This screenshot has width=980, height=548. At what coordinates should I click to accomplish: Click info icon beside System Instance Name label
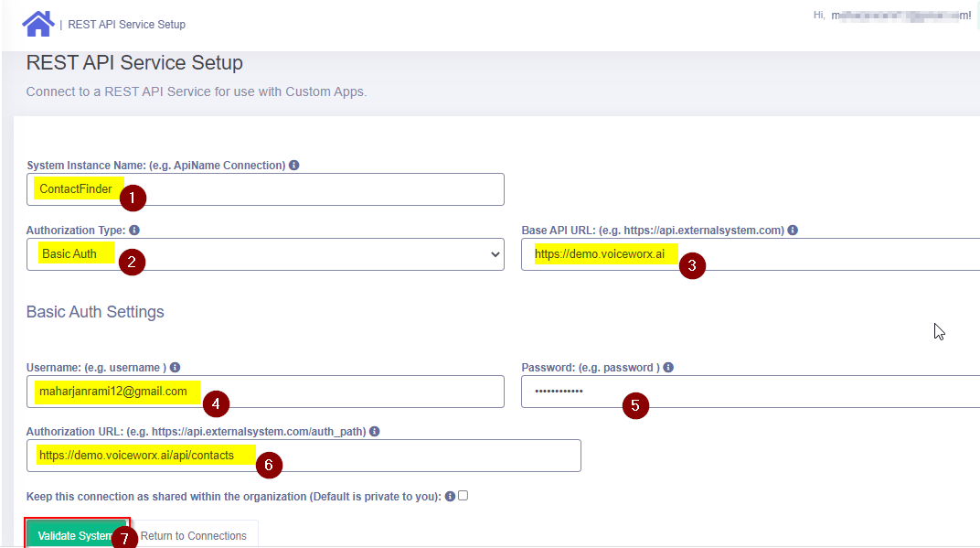coord(294,166)
